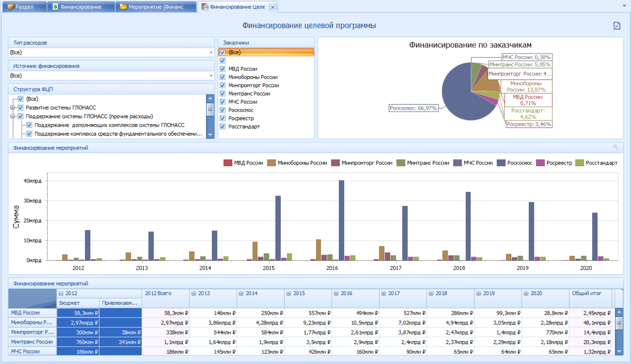Uncheck Минтранс России in Заказчики list
Viewport: 631px width, 364px height.
[222, 93]
